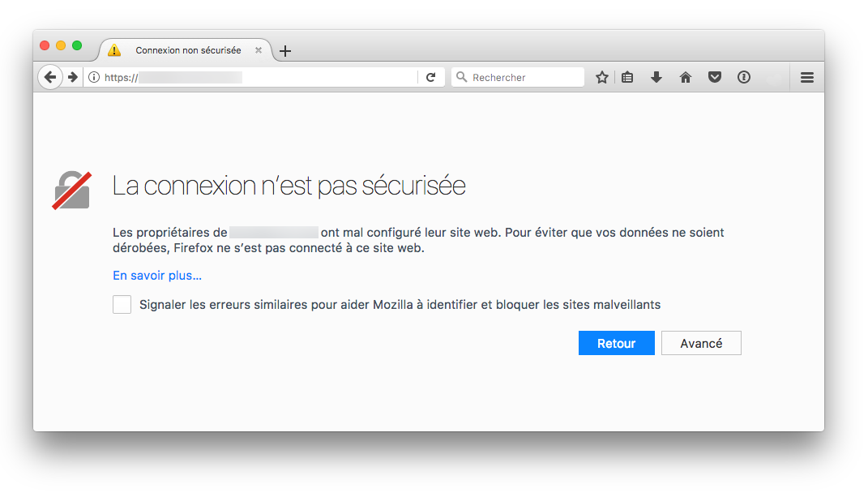868x497 pixels.
Task: Reload the page with the refresh icon
Action: pyautogui.click(x=430, y=77)
